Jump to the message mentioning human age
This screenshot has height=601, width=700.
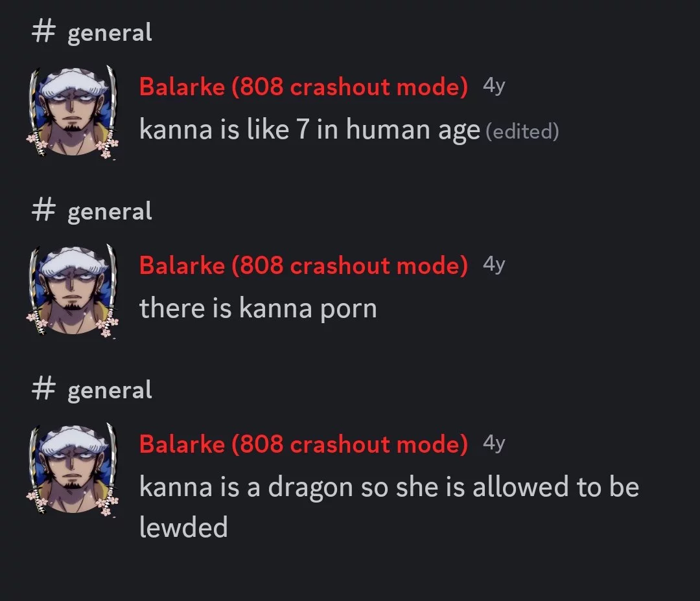click(x=310, y=130)
